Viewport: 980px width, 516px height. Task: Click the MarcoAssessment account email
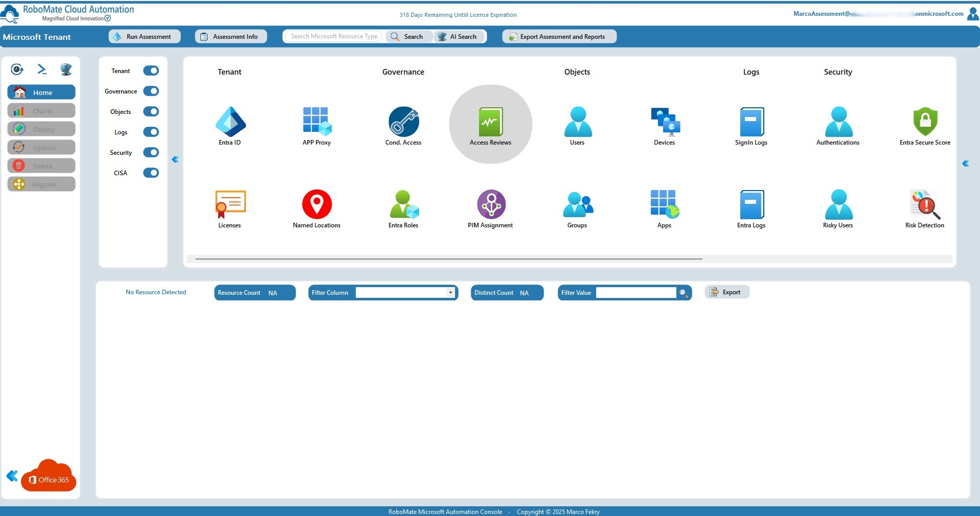(x=878, y=14)
